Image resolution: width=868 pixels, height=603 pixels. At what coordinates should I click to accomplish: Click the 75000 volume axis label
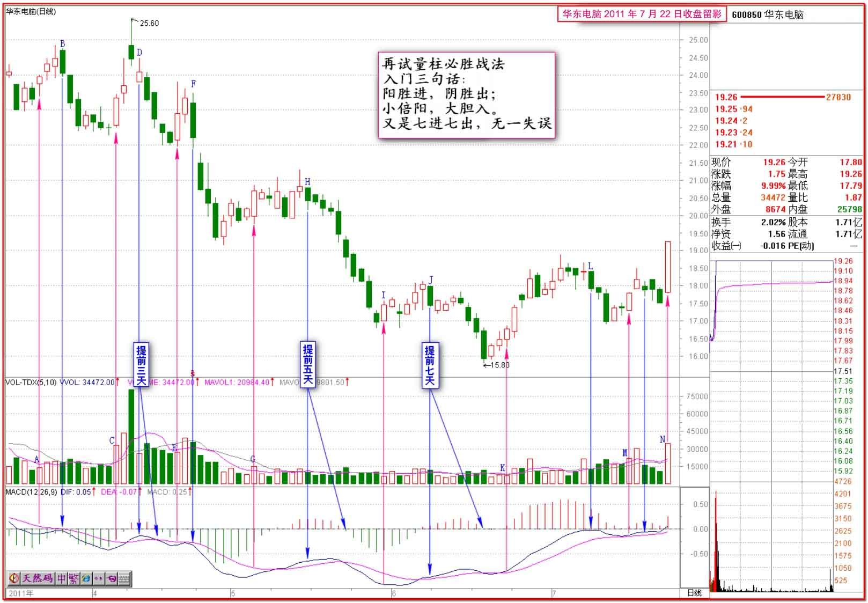[x=697, y=396]
